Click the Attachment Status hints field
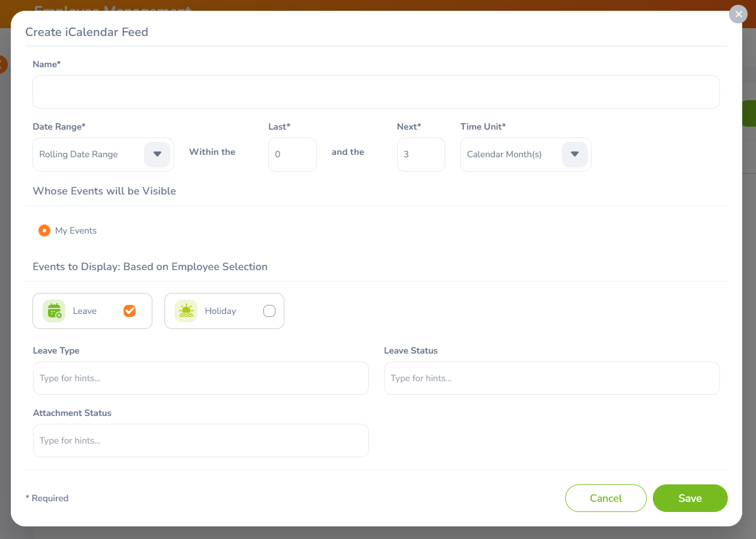 (x=200, y=441)
